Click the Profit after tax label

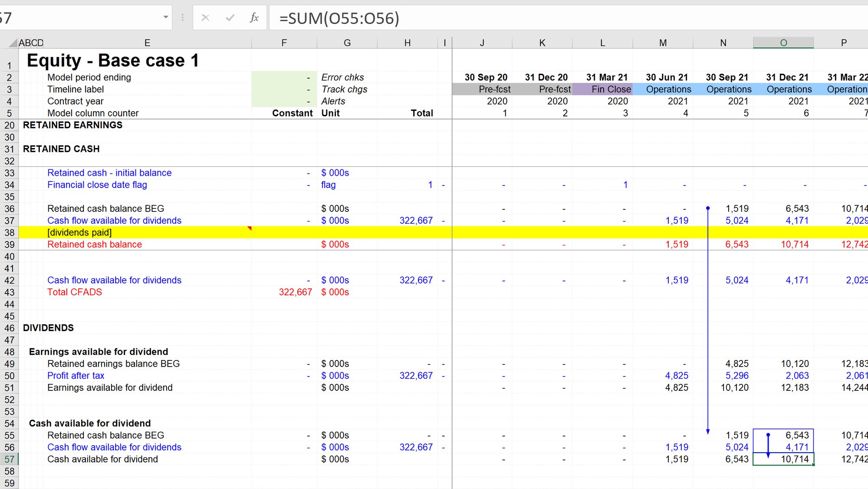pos(76,376)
